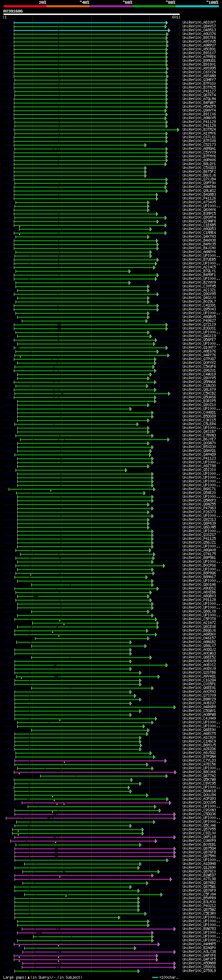Click the cyan alignment bar of UniRef100_O48513
The height and width of the screenshot is (980, 222).
pos(92,30)
